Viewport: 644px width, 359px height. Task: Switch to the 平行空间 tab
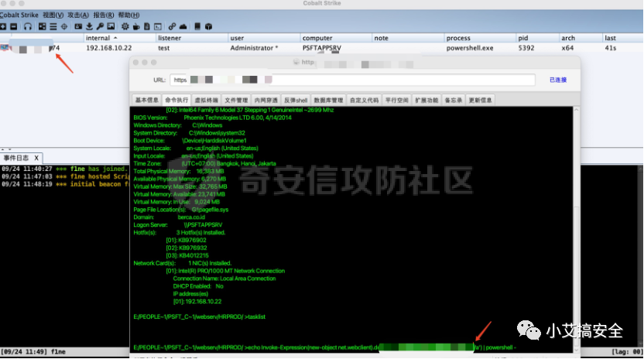tap(397, 100)
